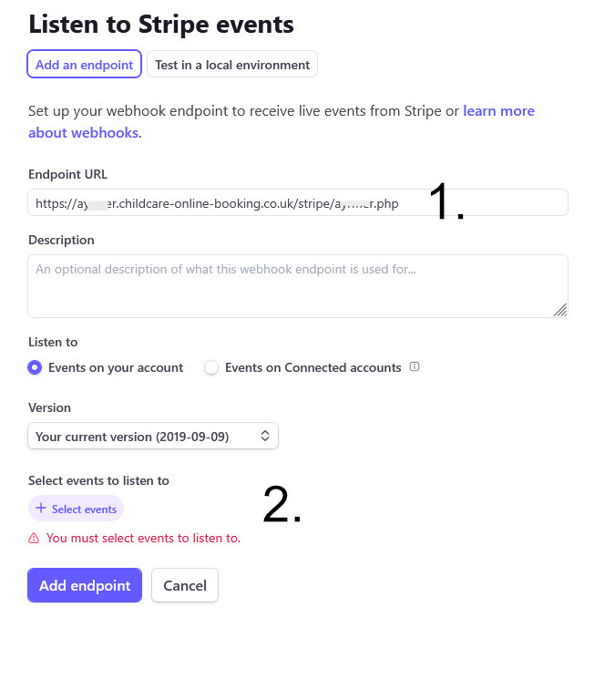
Task: Choose Events on Connected accounts radio option
Action: coord(211,368)
